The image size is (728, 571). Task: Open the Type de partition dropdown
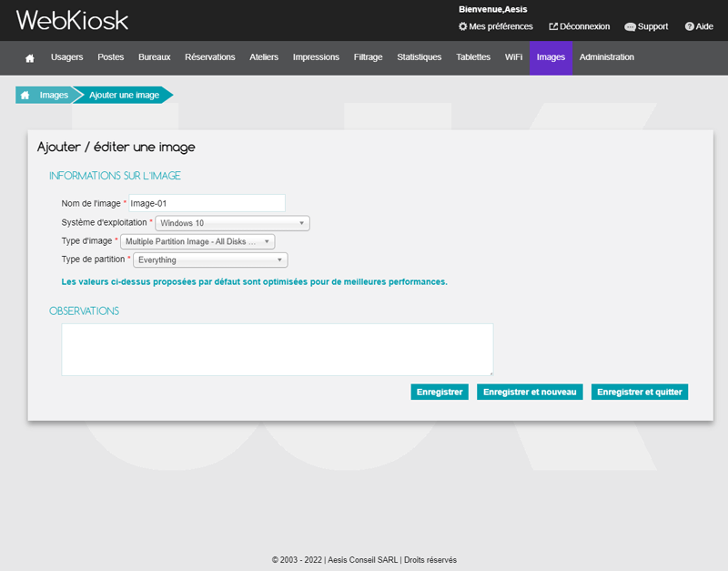coord(210,260)
